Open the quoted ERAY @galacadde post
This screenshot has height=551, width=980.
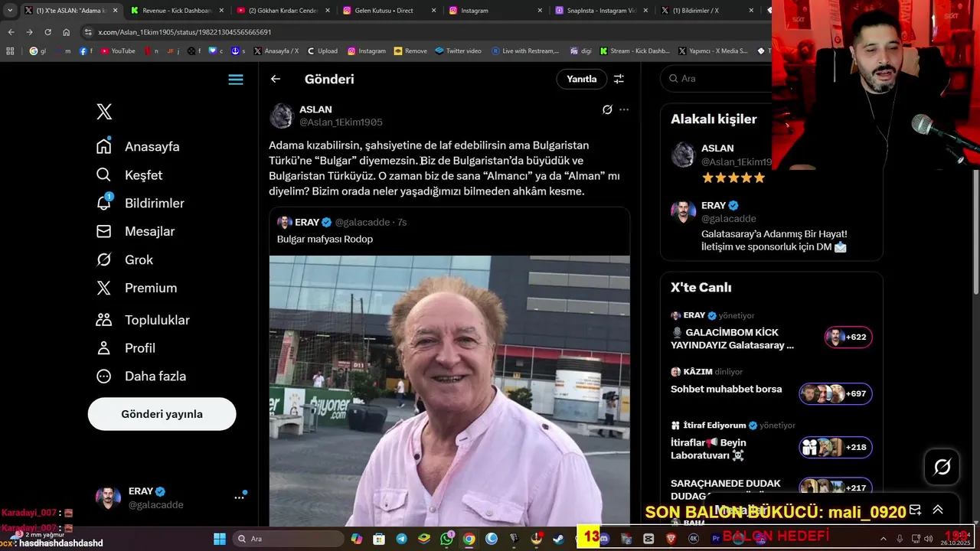[x=449, y=230]
